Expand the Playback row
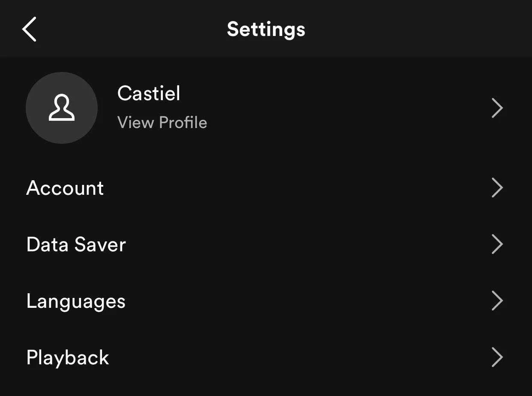The height and width of the screenshot is (396, 532). click(266, 357)
